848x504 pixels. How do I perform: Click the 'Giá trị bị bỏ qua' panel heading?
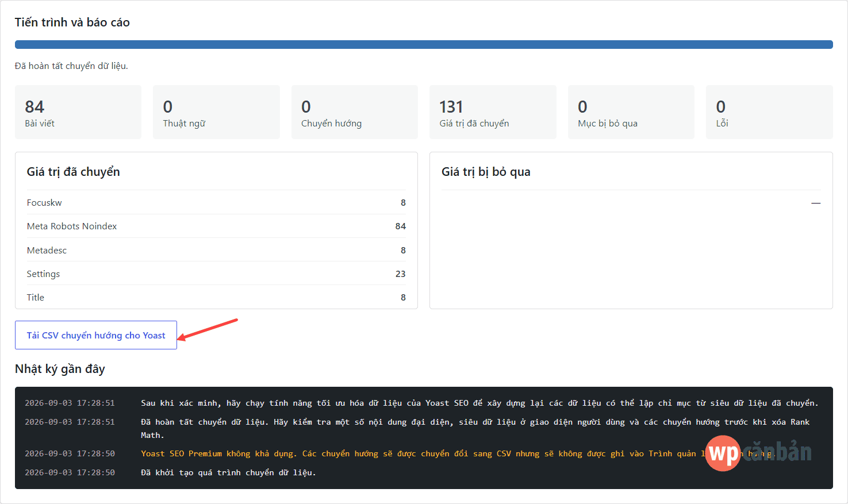pyautogui.click(x=486, y=172)
